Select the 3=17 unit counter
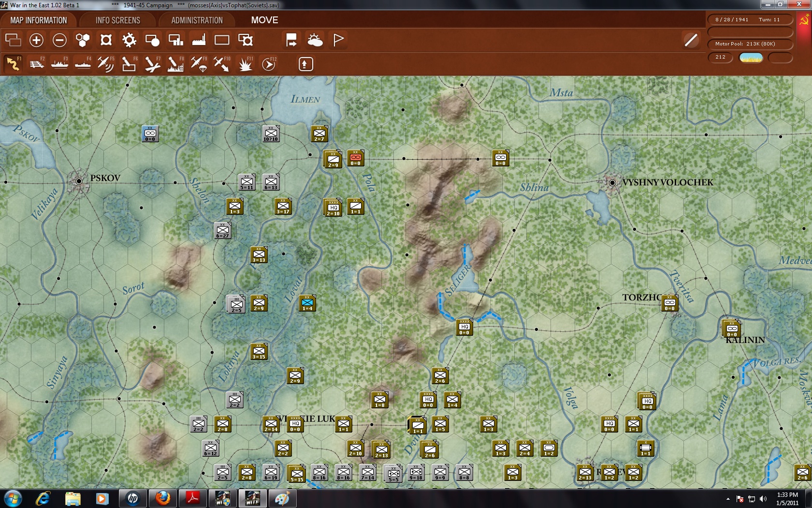 coord(283,206)
